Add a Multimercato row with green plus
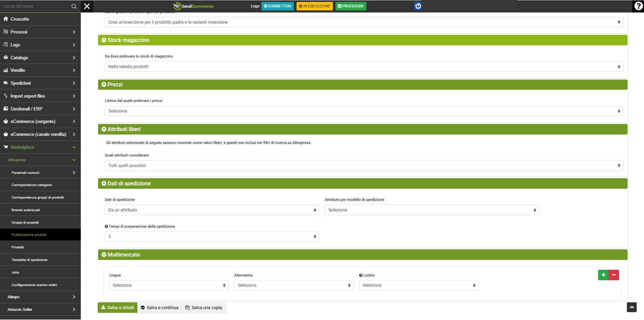 point(603,275)
